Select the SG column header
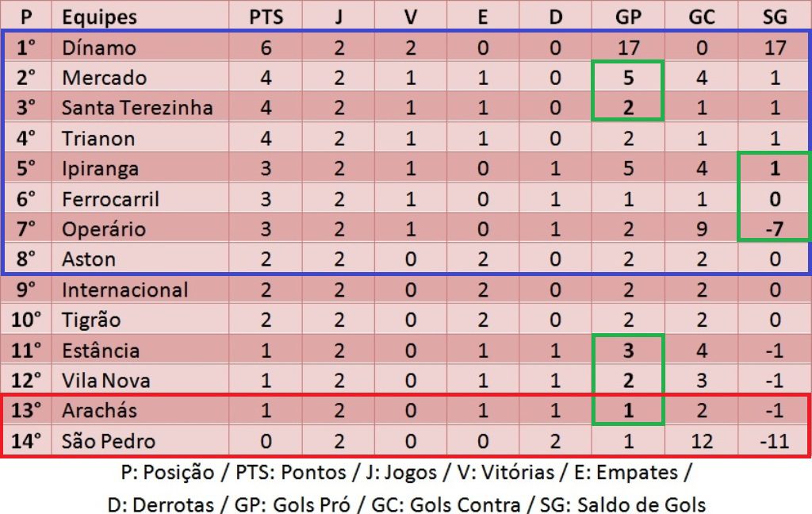The height and width of the screenshot is (514, 812). click(775, 17)
